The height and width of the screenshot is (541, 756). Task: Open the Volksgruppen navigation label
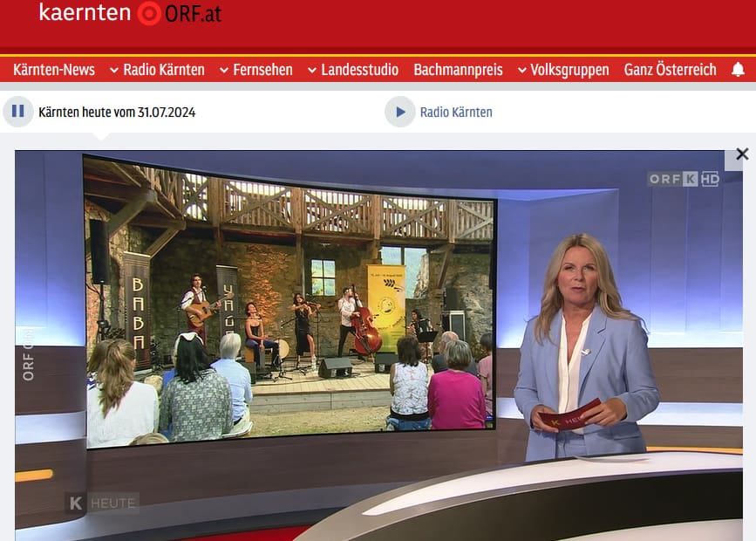tap(569, 70)
